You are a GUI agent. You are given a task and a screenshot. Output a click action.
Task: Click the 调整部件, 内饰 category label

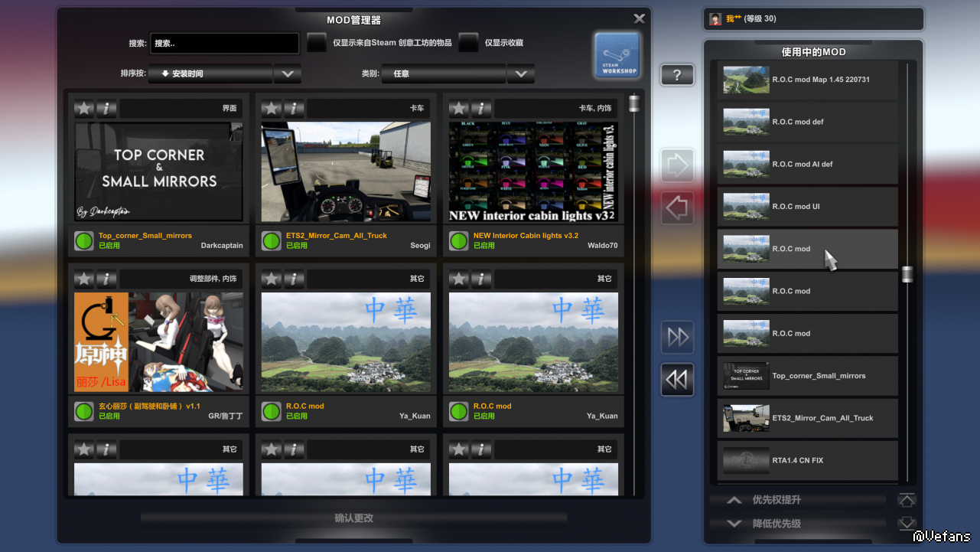213,279
